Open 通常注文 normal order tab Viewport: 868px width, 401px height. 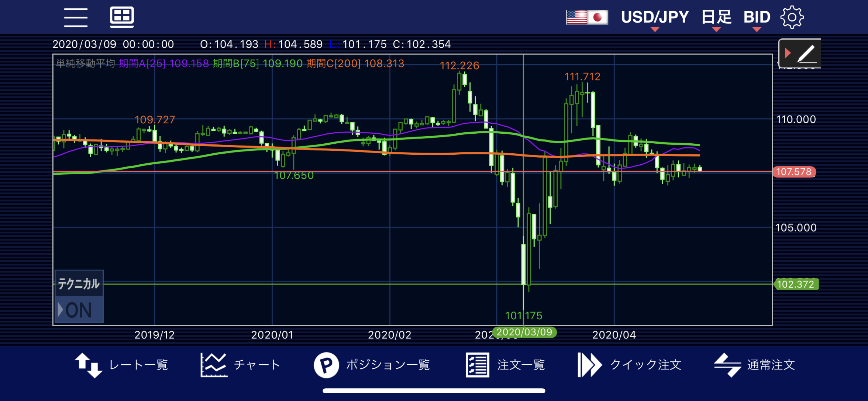click(x=754, y=365)
